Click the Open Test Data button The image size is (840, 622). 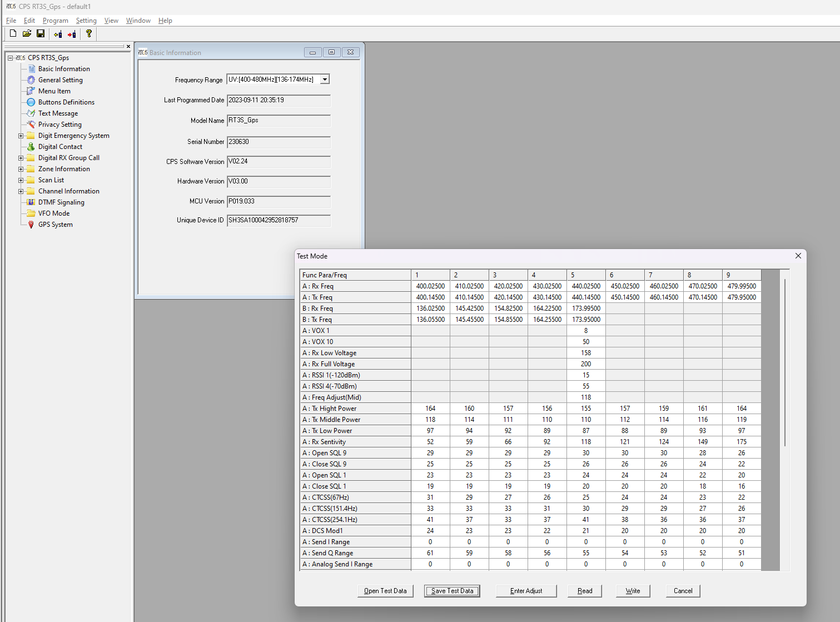click(x=385, y=591)
